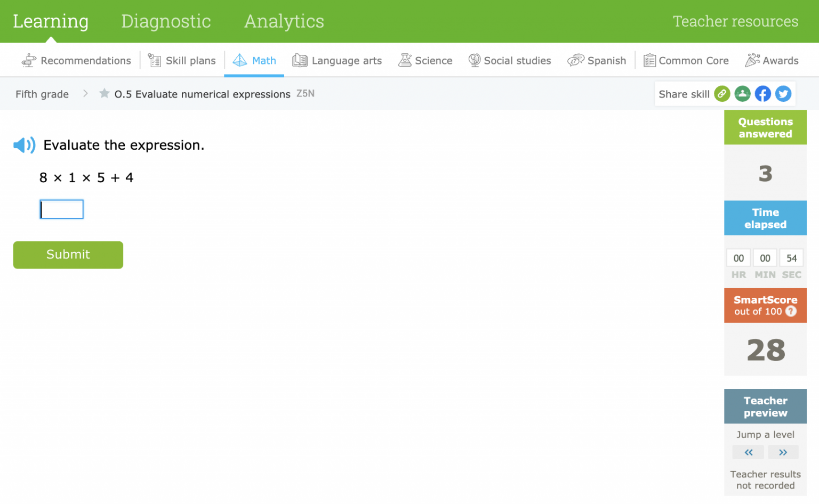
Task: Select the Math subject tab icon
Action: pyautogui.click(x=240, y=60)
